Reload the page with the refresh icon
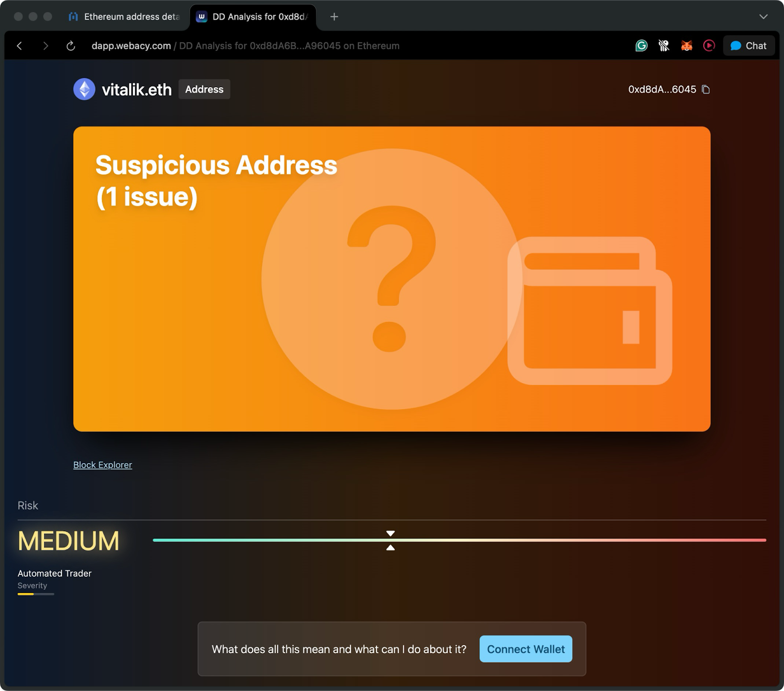 (x=71, y=46)
